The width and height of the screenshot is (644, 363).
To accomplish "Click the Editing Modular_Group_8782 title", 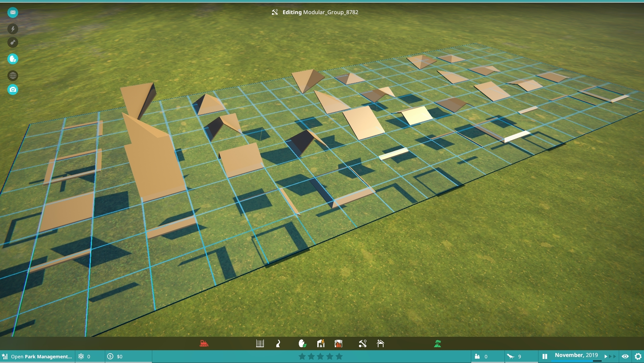I will point(320,12).
